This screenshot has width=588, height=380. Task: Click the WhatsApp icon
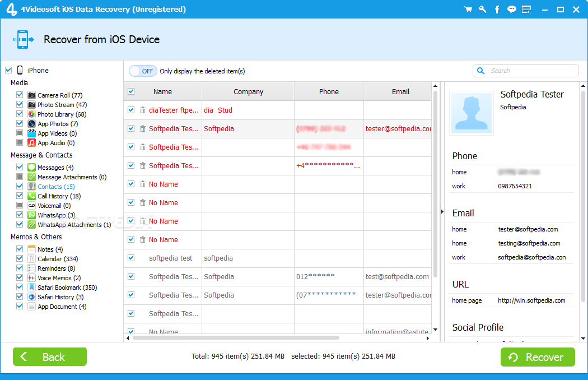32,215
